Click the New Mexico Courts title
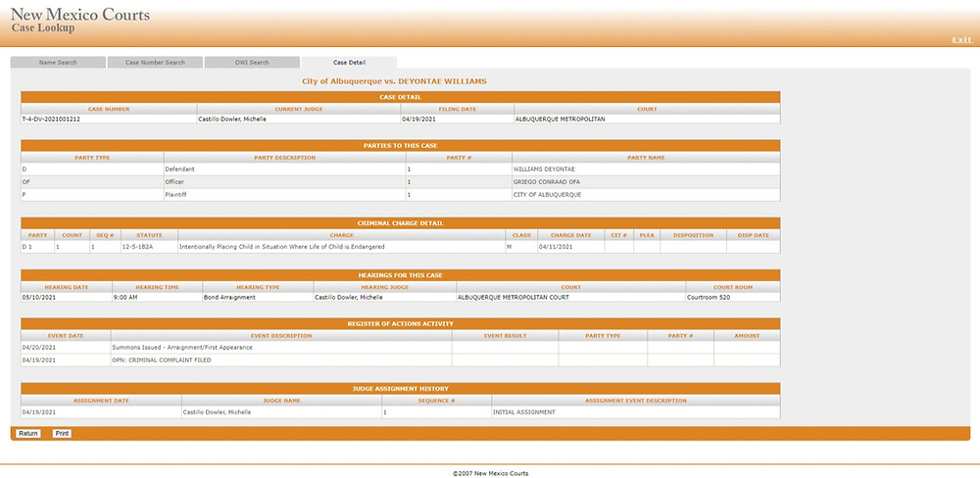Viewport: 980px width, 478px height. pyautogui.click(x=80, y=14)
